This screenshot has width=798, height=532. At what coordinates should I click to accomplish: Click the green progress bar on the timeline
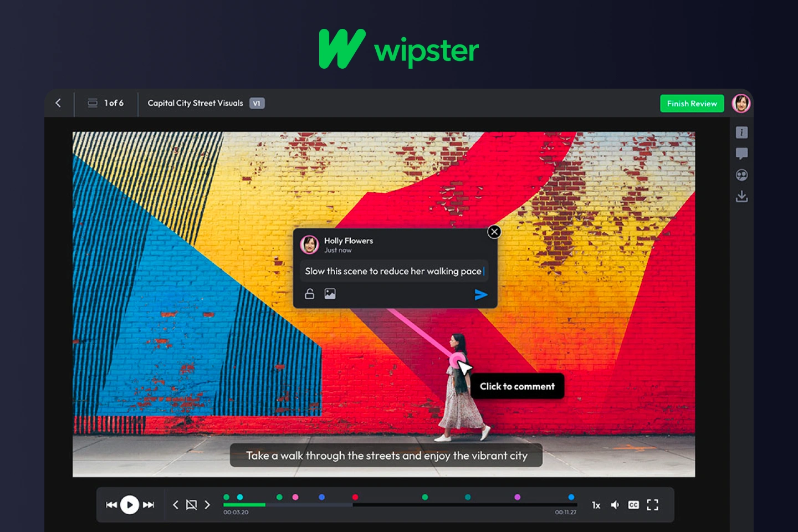244,505
